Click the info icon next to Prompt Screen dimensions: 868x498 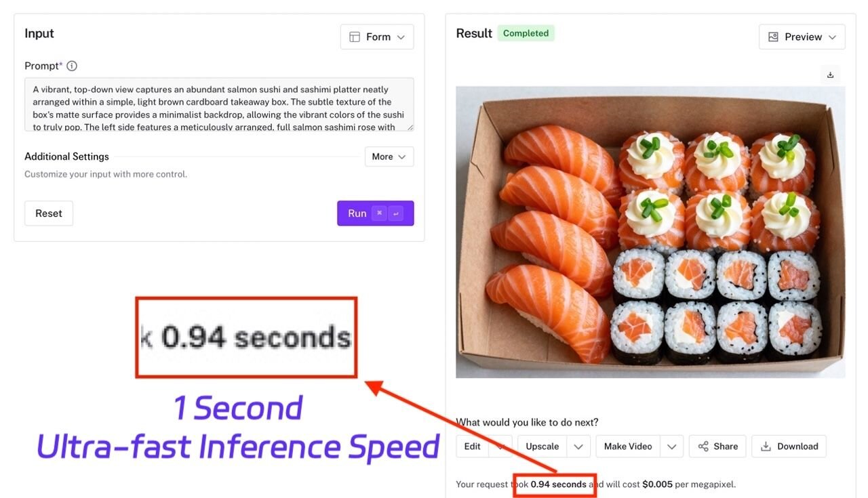(x=72, y=66)
